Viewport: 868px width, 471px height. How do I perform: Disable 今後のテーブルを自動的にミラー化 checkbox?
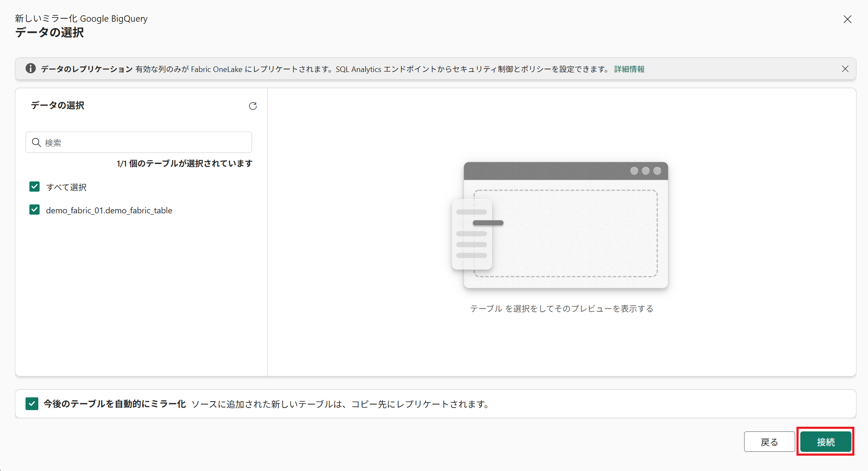tap(32, 403)
